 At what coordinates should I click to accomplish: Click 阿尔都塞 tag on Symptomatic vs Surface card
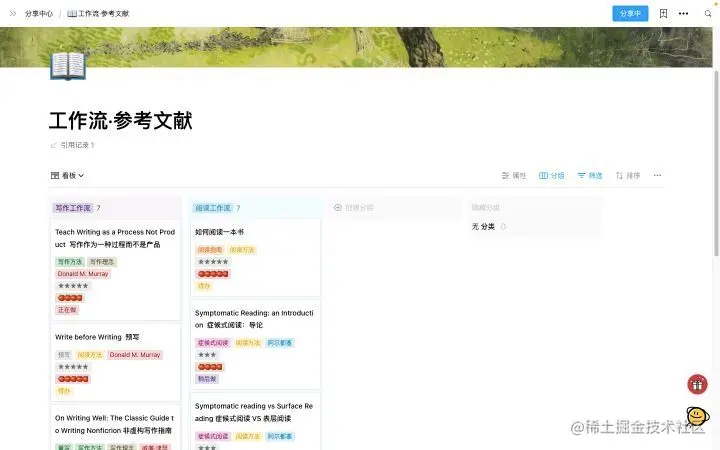(x=280, y=436)
